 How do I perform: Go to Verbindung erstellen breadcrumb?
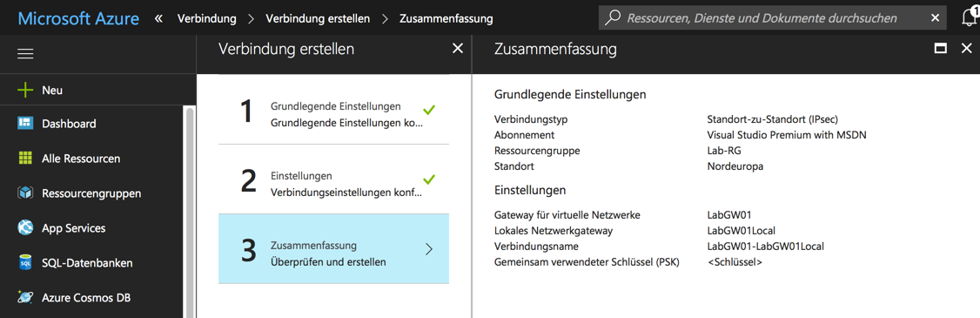[318, 18]
